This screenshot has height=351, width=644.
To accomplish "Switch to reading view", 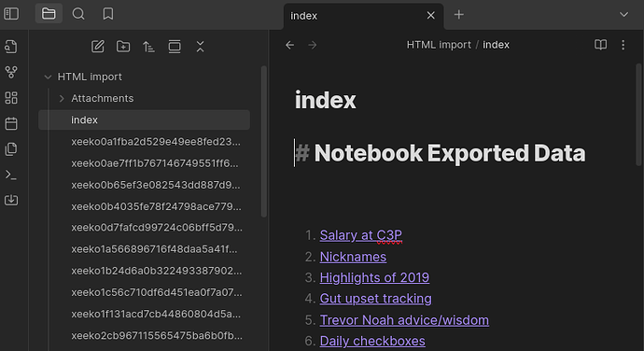I will point(600,45).
